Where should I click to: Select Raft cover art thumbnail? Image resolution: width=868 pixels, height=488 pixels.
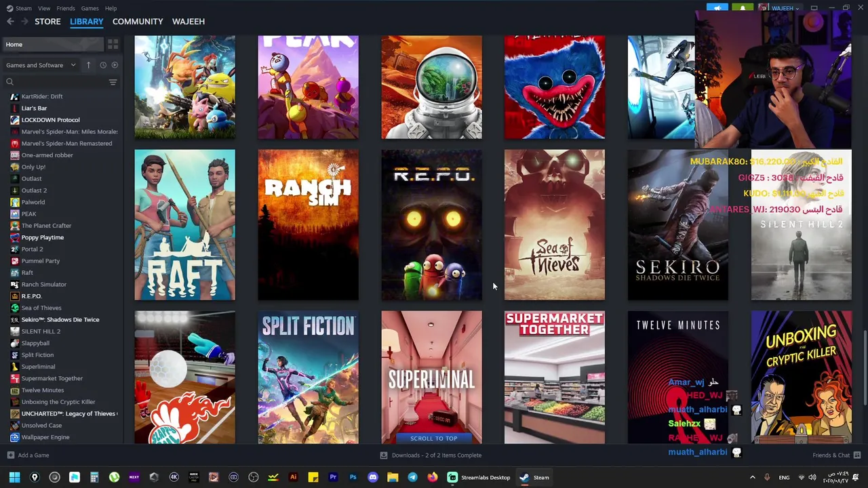pyautogui.click(x=185, y=225)
